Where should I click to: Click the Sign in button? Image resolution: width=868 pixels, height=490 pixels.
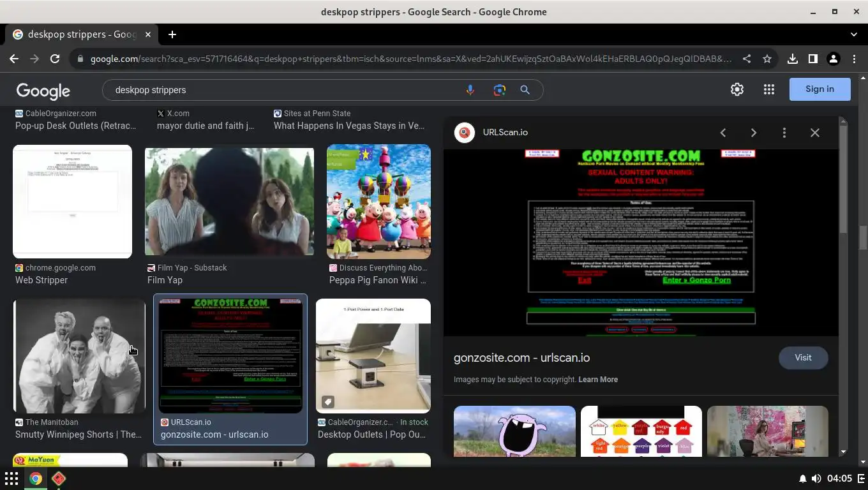tap(819, 89)
